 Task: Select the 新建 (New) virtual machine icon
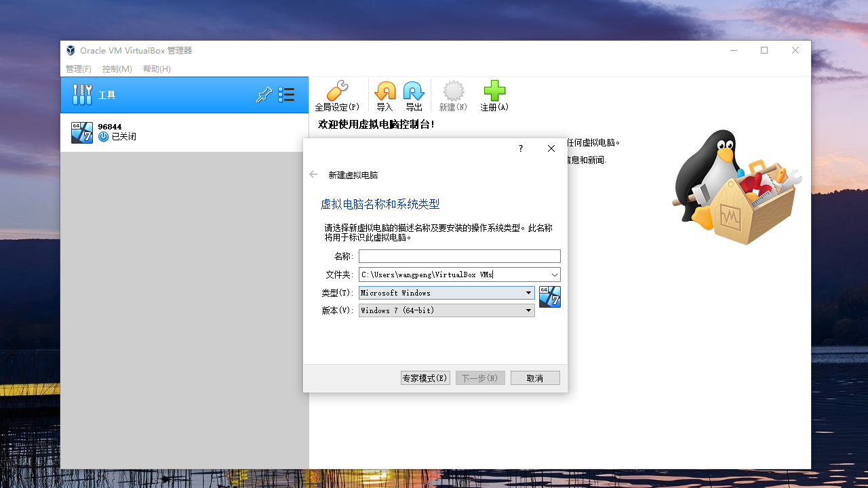[x=452, y=95]
